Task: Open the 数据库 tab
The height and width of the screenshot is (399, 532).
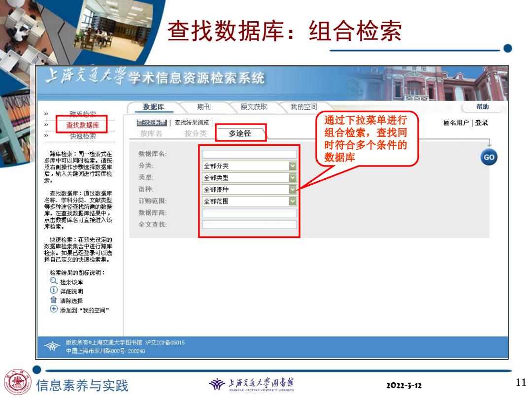Action: pyautogui.click(x=153, y=107)
